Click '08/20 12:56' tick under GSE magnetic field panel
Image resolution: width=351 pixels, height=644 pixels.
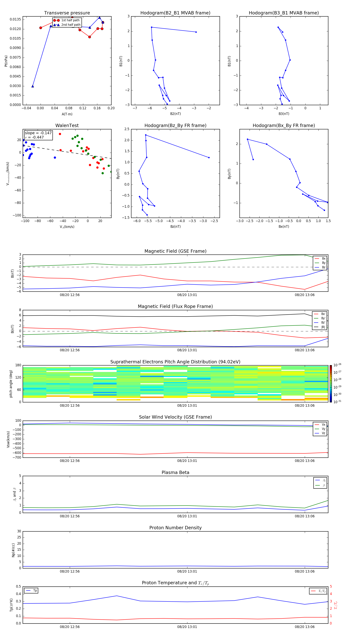tap(70, 295)
